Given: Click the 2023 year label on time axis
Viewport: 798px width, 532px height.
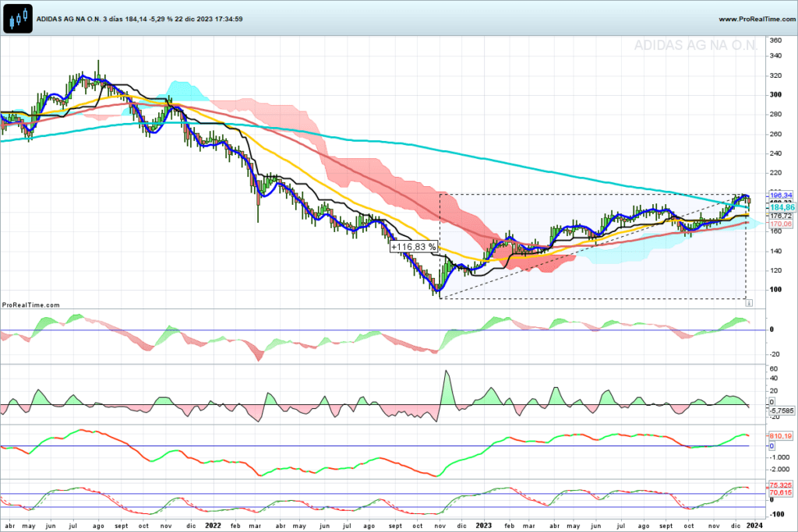Looking at the screenshot, I should [x=483, y=526].
